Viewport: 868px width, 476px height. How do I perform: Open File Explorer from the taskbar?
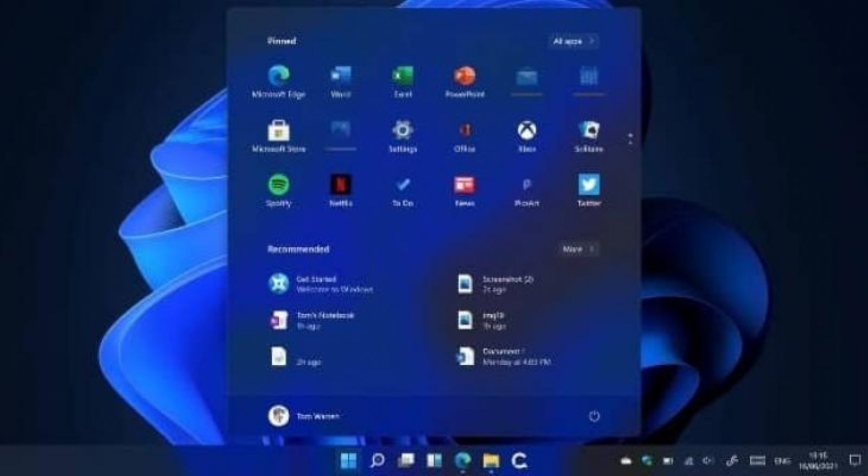point(491,460)
